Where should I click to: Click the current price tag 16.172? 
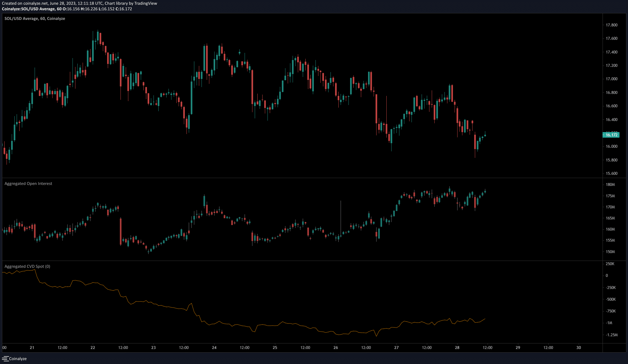point(611,135)
